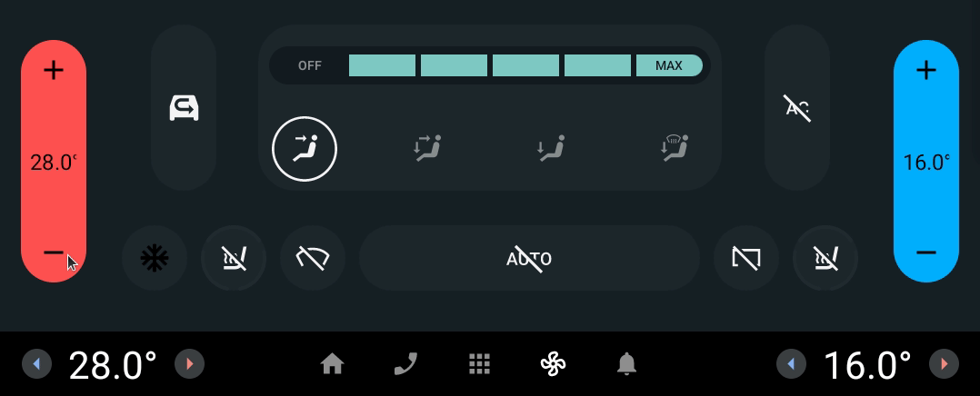Viewport: 980px width, 396px height.
Task: Toggle the rear window defroster
Action: 746,258
